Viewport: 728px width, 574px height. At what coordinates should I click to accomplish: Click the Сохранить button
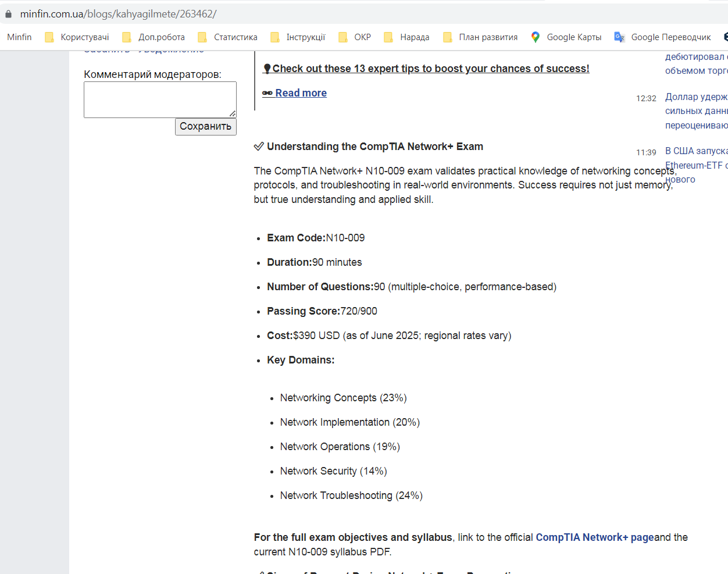(206, 127)
